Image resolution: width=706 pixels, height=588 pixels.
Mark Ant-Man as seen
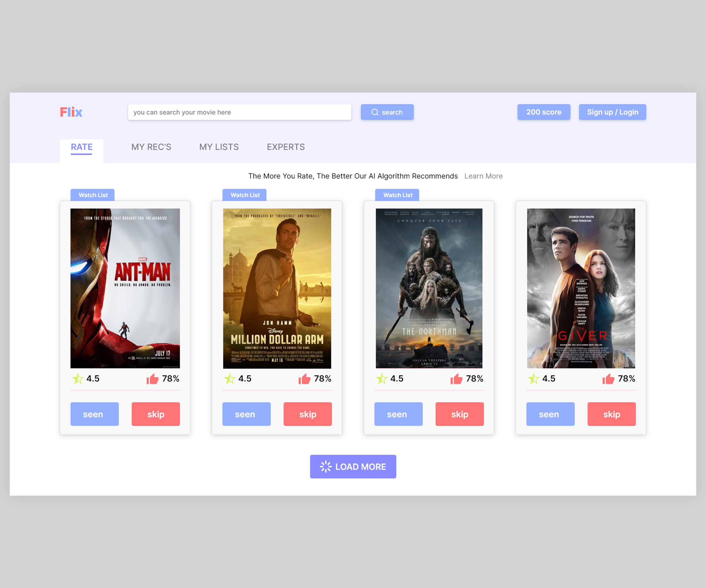[94, 414]
